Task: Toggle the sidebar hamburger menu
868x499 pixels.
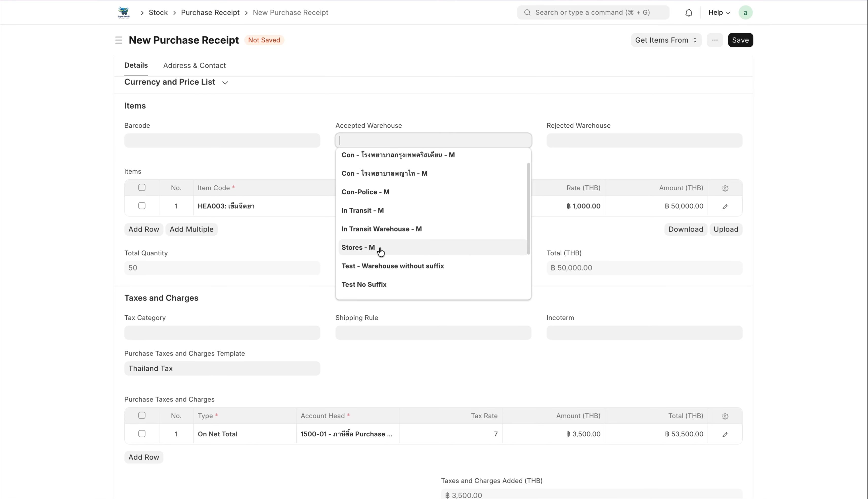Action: pos(119,40)
